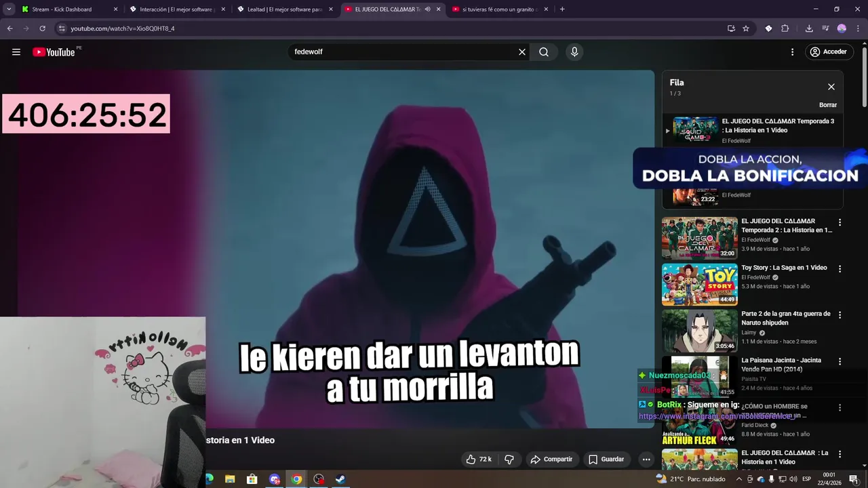The image size is (868, 488).
Task: Open volume control in system tray
Action: point(793,479)
